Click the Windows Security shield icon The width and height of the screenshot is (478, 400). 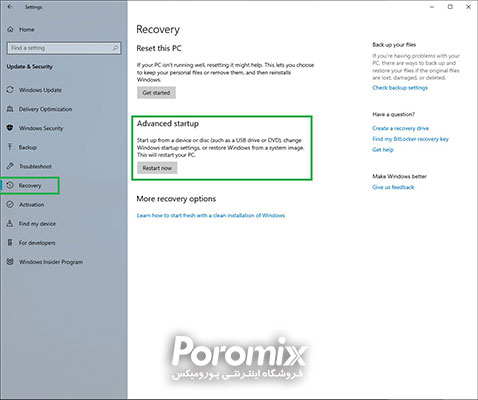(10, 128)
